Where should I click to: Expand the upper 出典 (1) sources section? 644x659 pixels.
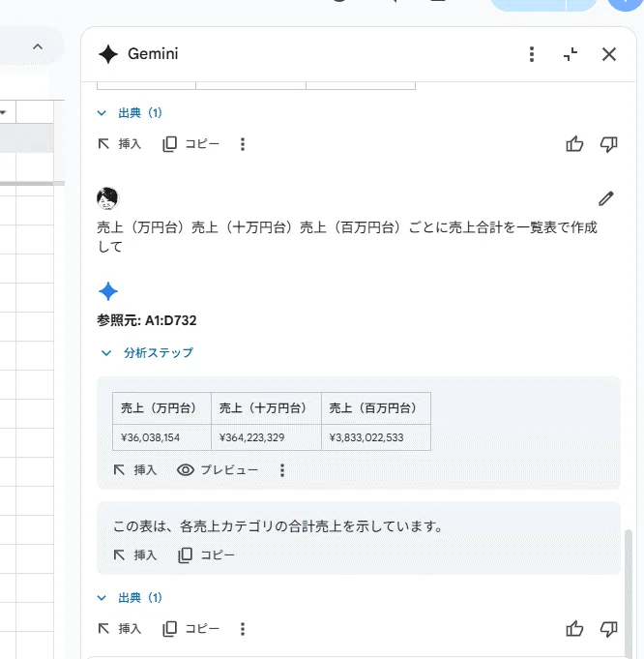[x=130, y=113]
